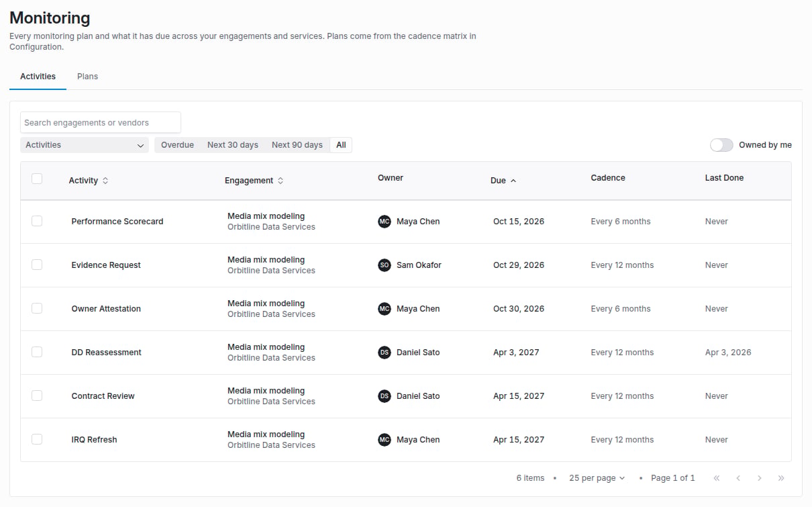
Task: Check the DD Reassessment row checkbox
Action: (37, 352)
